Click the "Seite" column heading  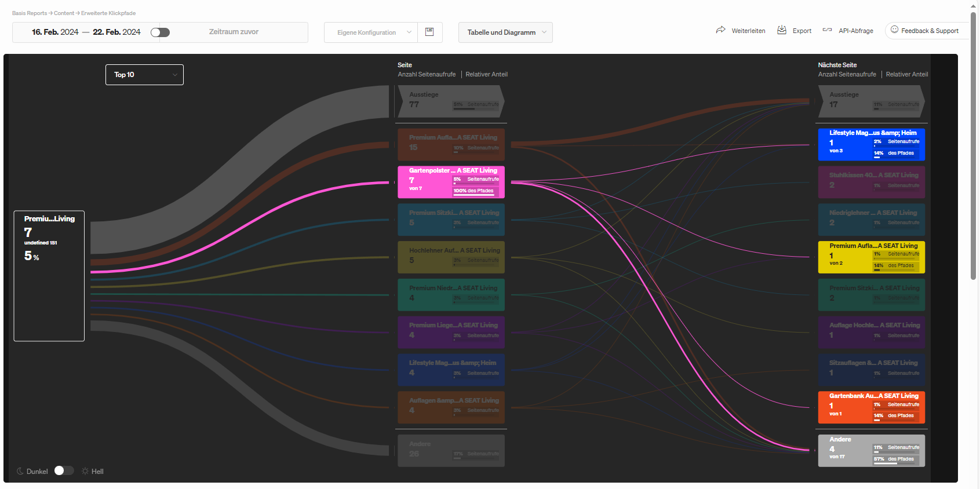point(405,65)
